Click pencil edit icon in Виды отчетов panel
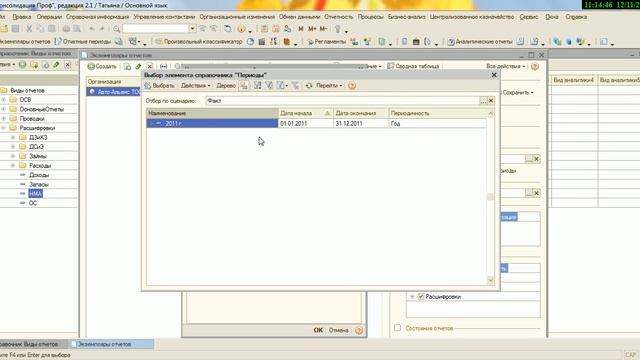Image resolution: width=640 pixels, height=360 pixels. (56, 65)
